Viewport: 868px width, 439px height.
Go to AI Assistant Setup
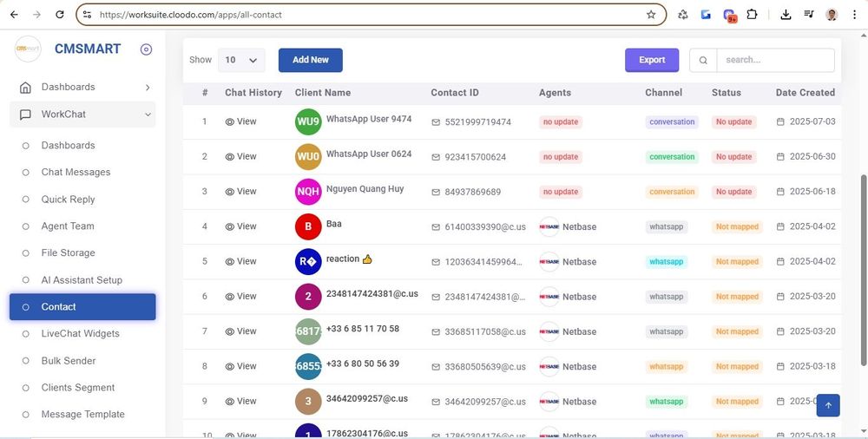click(x=82, y=280)
